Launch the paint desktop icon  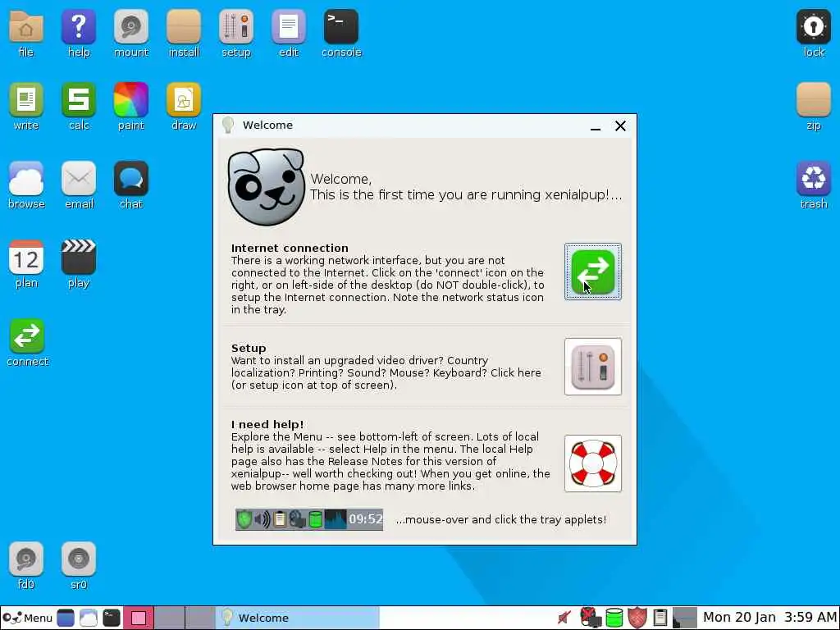click(130, 99)
